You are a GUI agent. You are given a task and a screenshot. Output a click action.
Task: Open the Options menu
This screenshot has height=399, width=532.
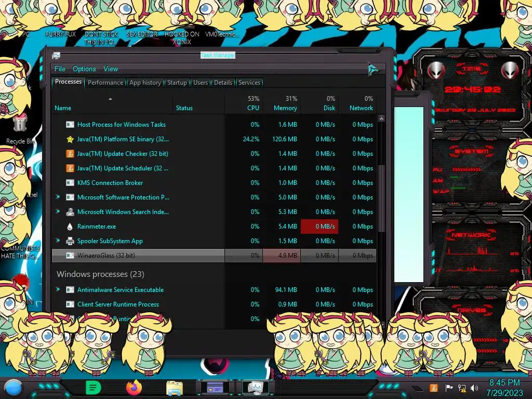pyautogui.click(x=84, y=69)
